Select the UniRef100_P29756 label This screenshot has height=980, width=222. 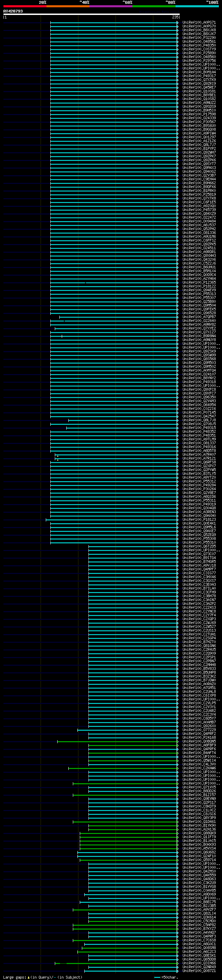(199, 60)
